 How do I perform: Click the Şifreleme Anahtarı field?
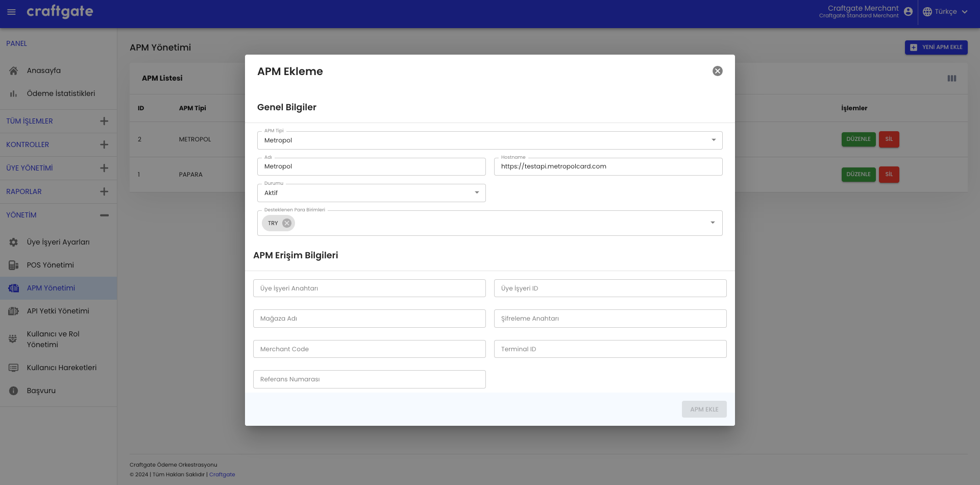point(610,319)
